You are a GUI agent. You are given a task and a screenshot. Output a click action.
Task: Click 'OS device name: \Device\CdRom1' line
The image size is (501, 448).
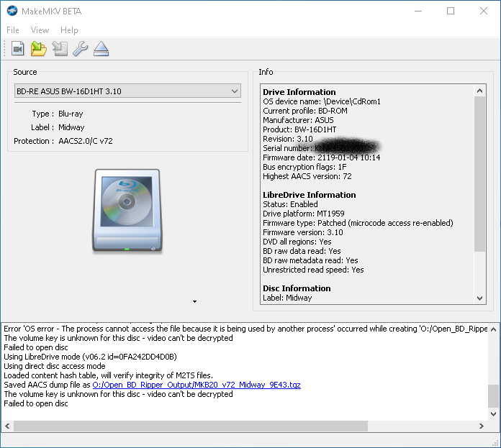pyautogui.click(x=322, y=101)
